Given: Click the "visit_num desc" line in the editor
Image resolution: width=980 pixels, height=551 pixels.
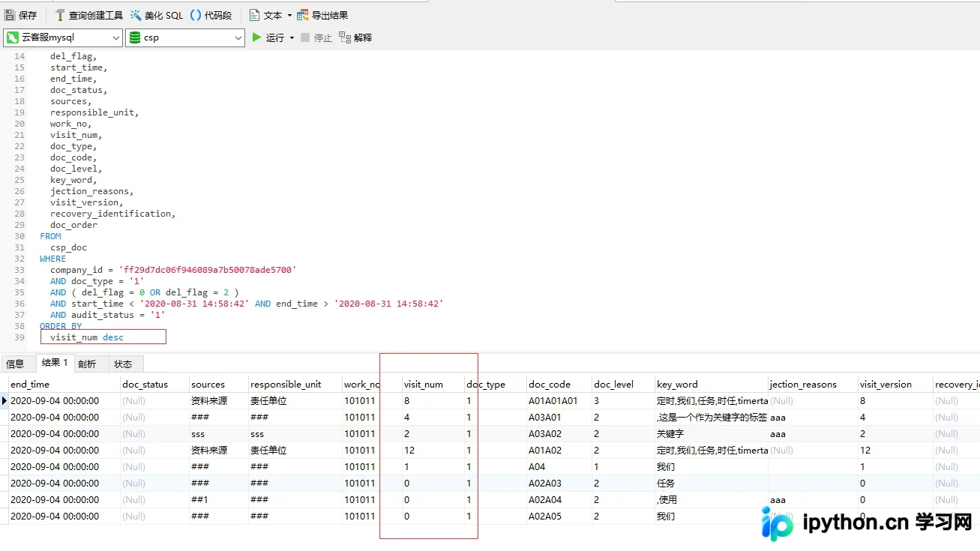Looking at the screenshot, I should [87, 337].
